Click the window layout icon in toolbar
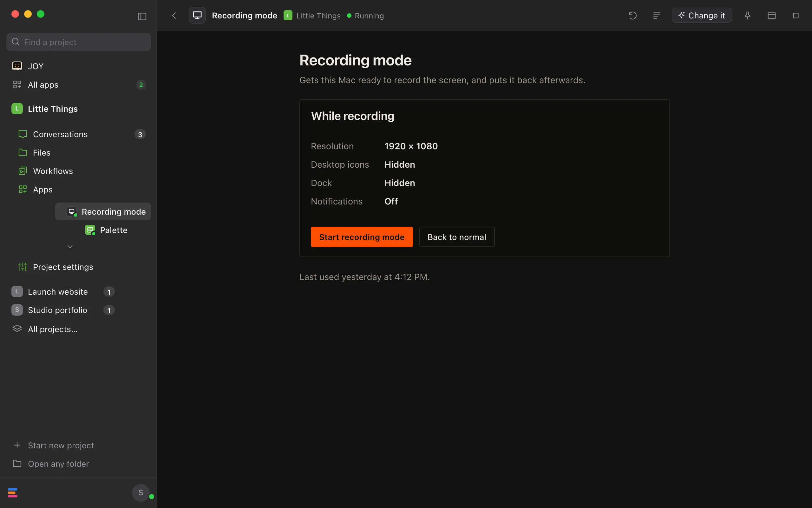Screen dimensions: 812x508 (772, 16)
